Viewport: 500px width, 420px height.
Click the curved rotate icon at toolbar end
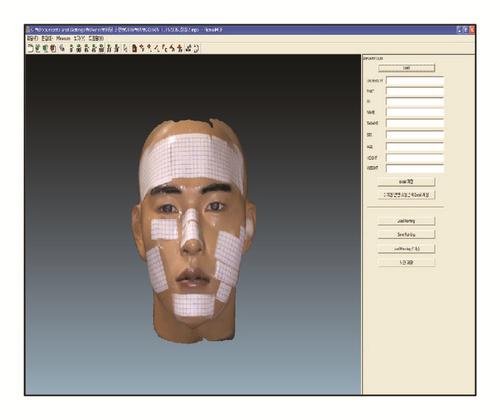pos(196,49)
